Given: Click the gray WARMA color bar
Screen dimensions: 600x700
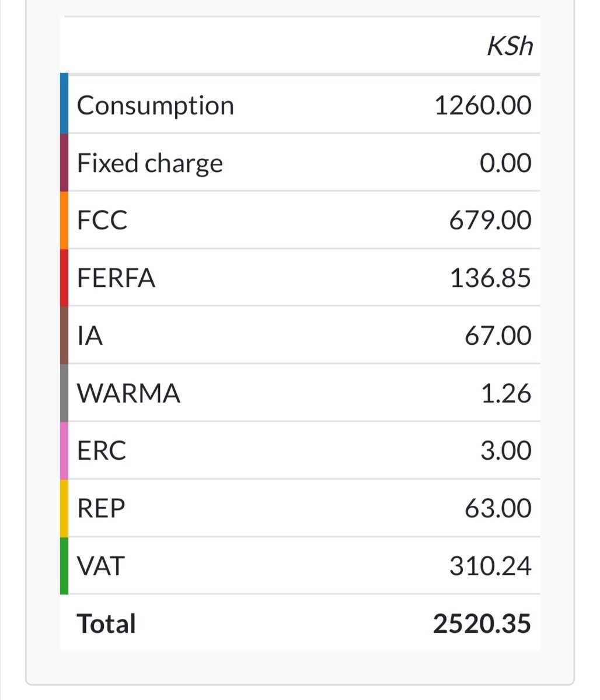Looking at the screenshot, I should [64, 393].
